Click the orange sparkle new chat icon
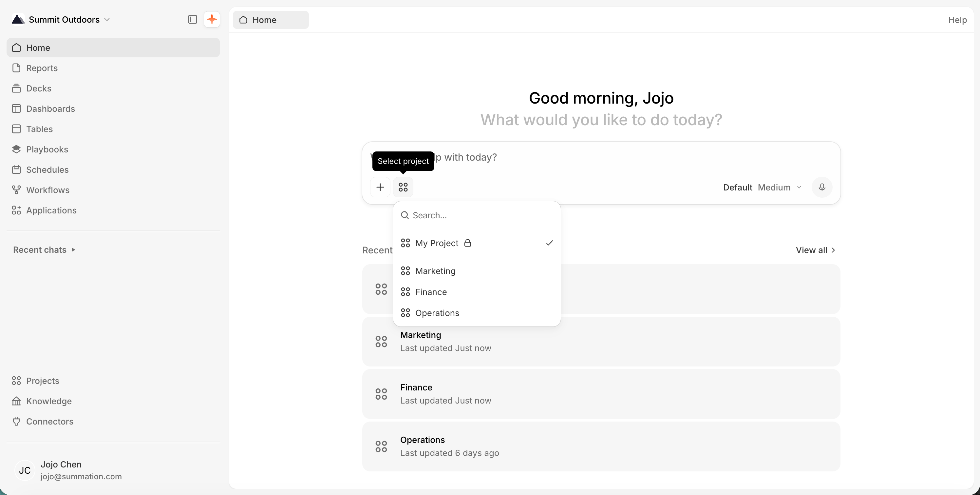Image resolution: width=980 pixels, height=495 pixels. pyautogui.click(x=212, y=19)
